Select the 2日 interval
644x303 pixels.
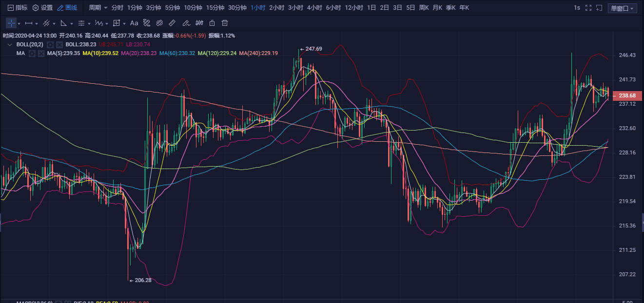(385, 8)
